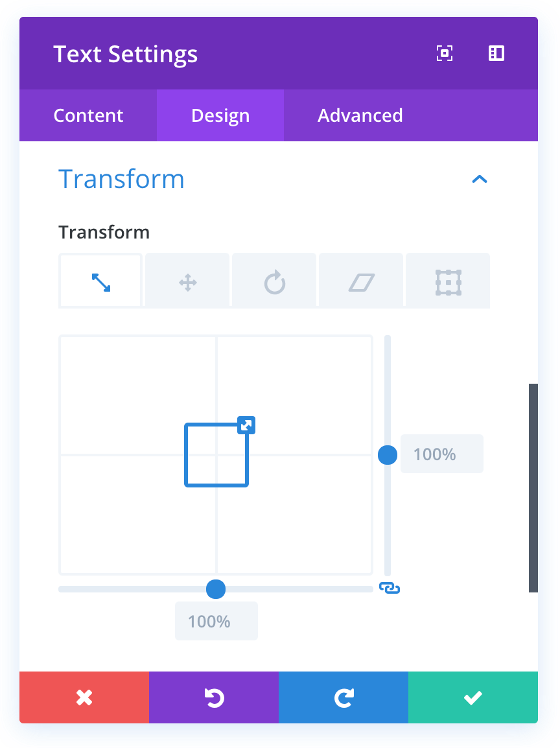
Task: Select the Rotate transform icon
Action: point(275,283)
